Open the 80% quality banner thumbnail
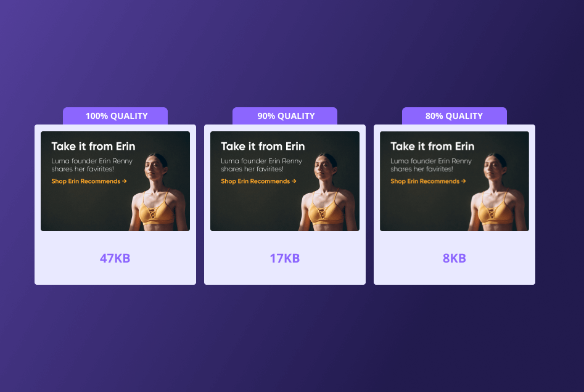 (454, 181)
